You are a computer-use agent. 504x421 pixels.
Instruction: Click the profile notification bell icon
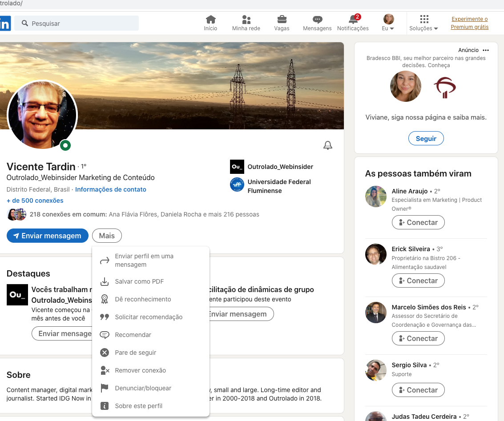click(x=328, y=145)
